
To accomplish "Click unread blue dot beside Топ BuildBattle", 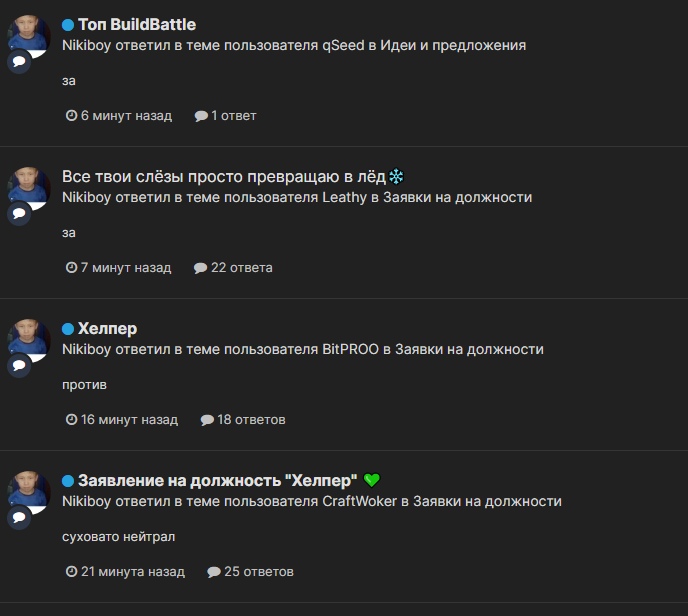I will [68, 25].
